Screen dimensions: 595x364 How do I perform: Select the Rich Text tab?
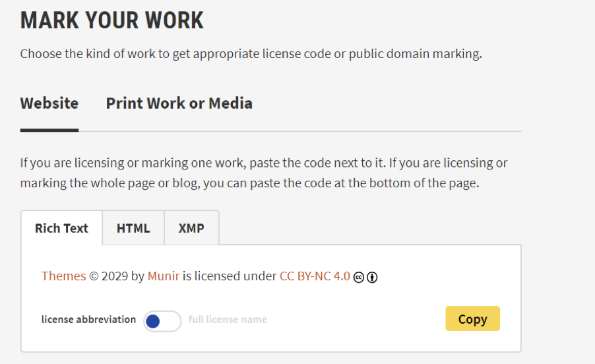61,228
